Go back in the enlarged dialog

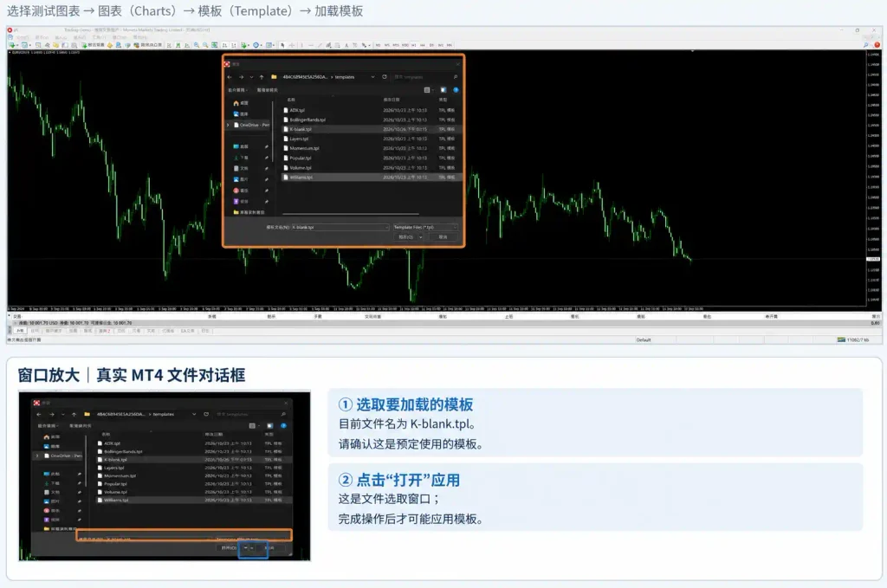(38, 415)
